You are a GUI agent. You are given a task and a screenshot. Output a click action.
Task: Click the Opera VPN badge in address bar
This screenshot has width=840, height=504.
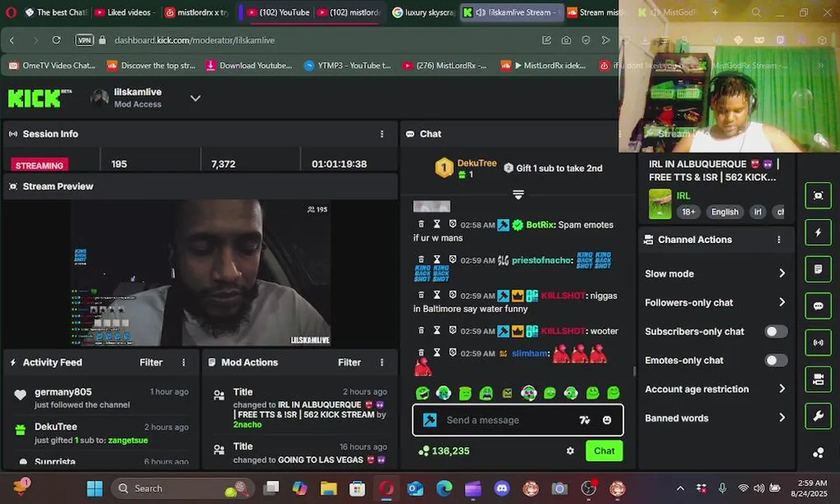84,41
